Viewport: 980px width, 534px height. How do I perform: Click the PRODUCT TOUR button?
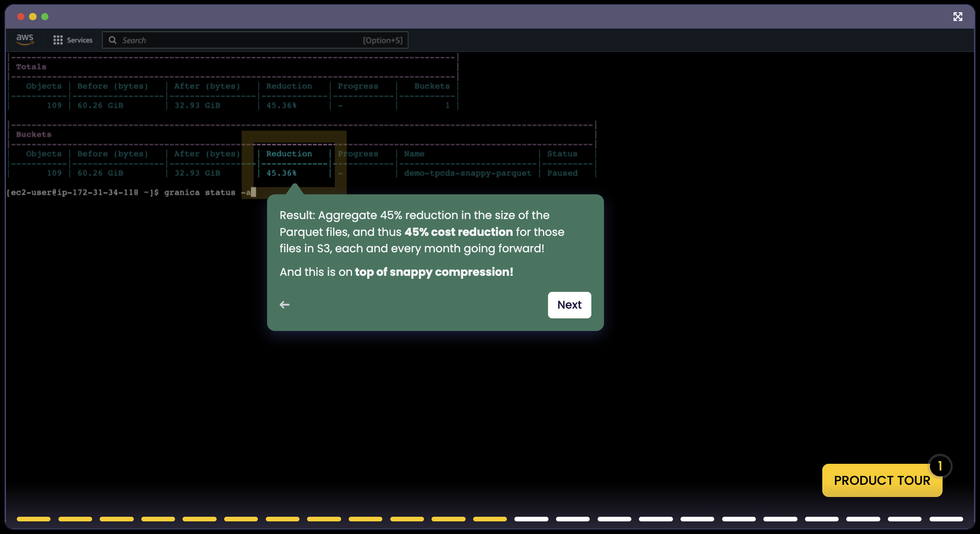(882, 480)
